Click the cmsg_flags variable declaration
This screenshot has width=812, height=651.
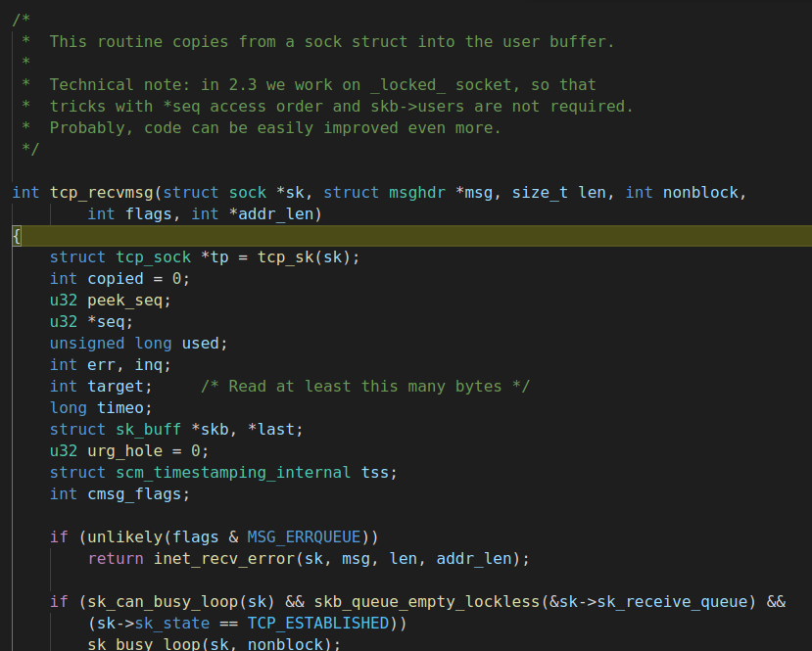pos(134,494)
